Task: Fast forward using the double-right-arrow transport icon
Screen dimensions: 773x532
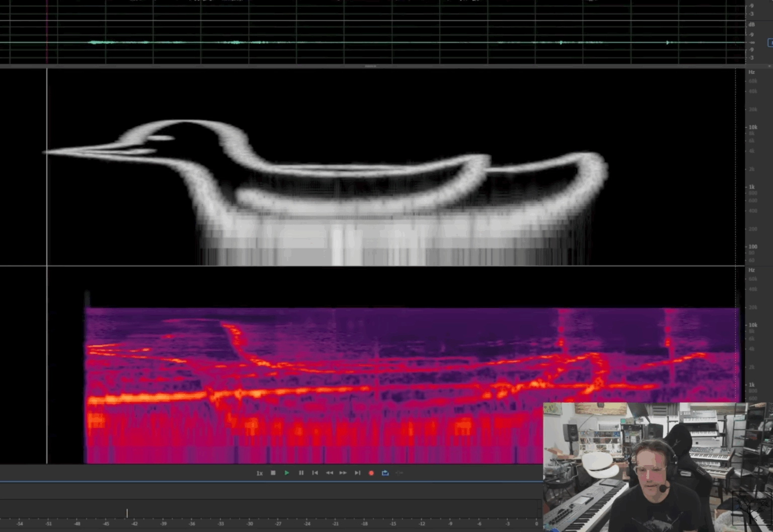Action: (x=343, y=473)
